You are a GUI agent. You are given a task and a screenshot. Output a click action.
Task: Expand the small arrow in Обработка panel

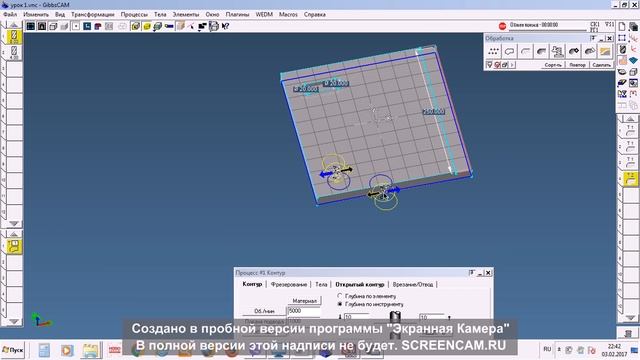pyautogui.click(x=512, y=65)
